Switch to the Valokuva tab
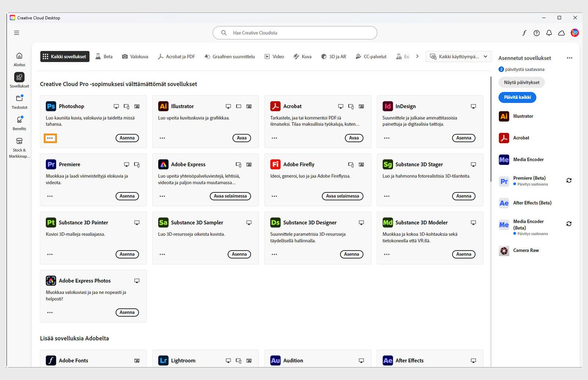 (x=135, y=57)
